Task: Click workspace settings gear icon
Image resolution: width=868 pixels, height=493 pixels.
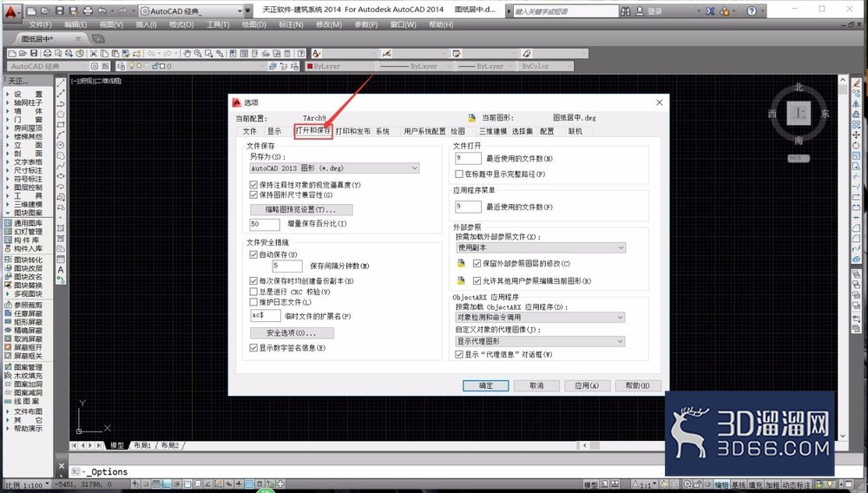Action: click(95, 66)
